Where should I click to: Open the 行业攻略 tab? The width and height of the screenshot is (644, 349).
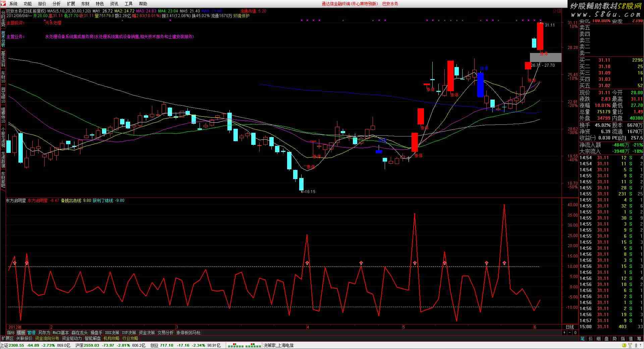[130, 339]
